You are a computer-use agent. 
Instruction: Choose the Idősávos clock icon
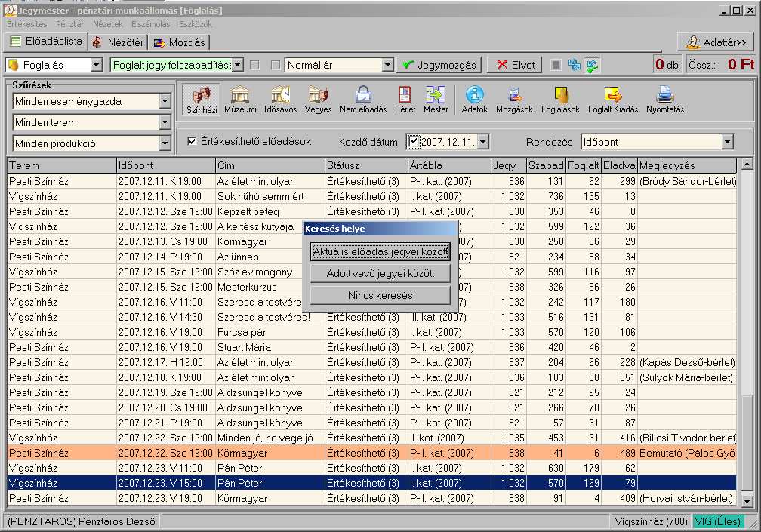click(x=280, y=100)
